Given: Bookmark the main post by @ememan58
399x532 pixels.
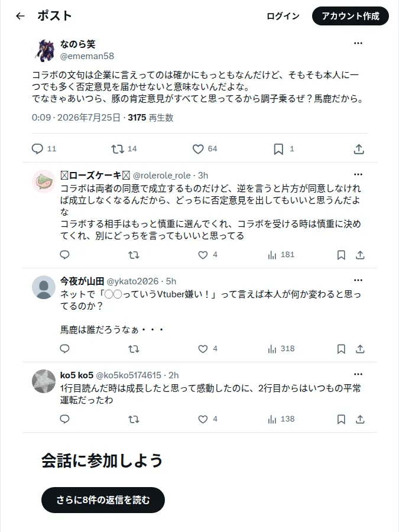Looking at the screenshot, I should [x=278, y=149].
